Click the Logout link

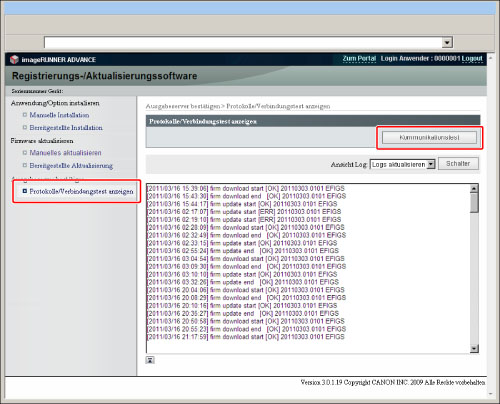click(472, 59)
